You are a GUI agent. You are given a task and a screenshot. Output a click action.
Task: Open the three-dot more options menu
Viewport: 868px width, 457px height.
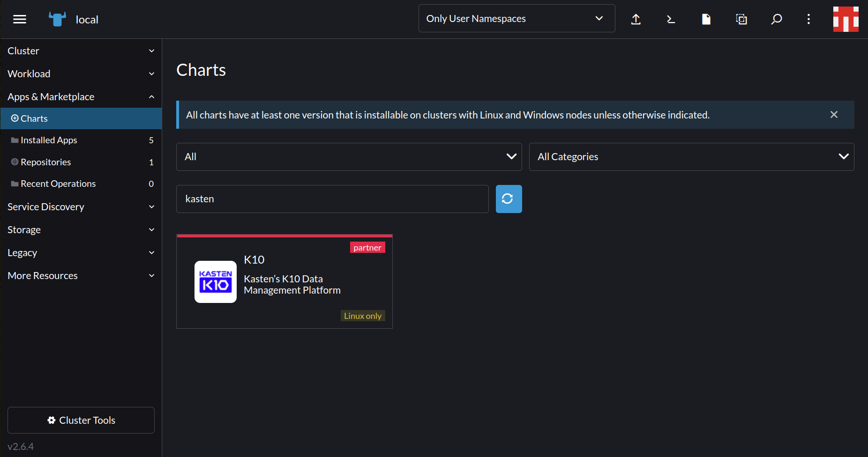pos(808,19)
